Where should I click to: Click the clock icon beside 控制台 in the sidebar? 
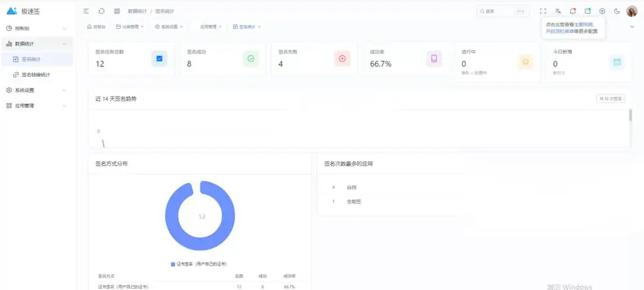(9, 28)
